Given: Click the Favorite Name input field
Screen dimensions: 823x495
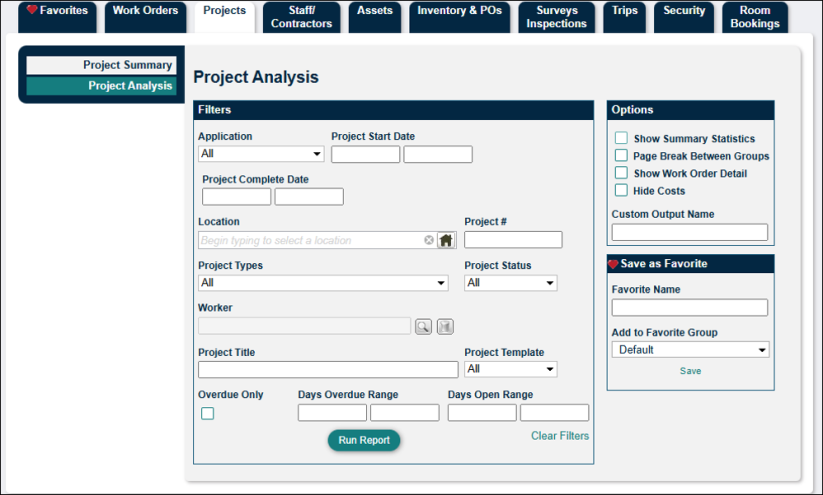Looking at the screenshot, I should click(x=690, y=308).
